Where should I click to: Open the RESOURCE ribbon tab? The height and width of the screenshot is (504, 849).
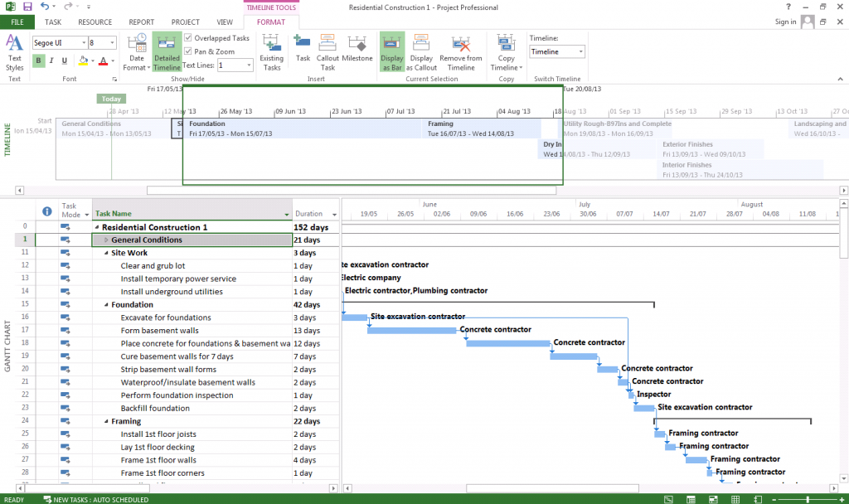(x=95, y=22)
